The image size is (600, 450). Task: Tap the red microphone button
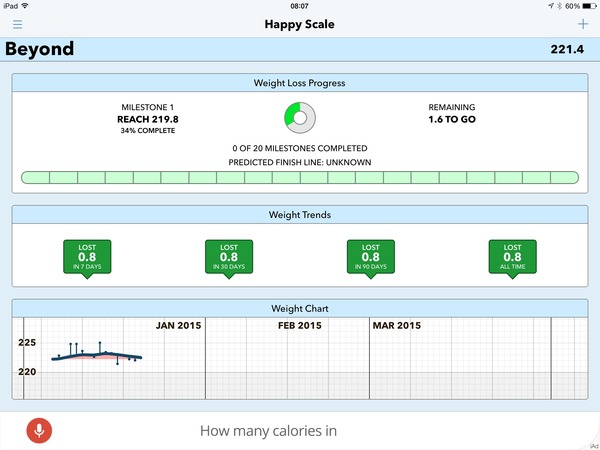[39, 430]
